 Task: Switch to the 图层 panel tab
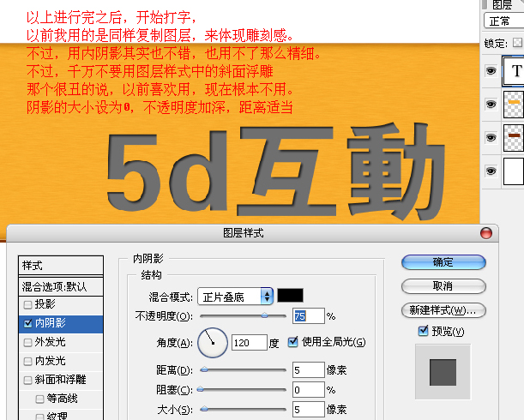502,4
